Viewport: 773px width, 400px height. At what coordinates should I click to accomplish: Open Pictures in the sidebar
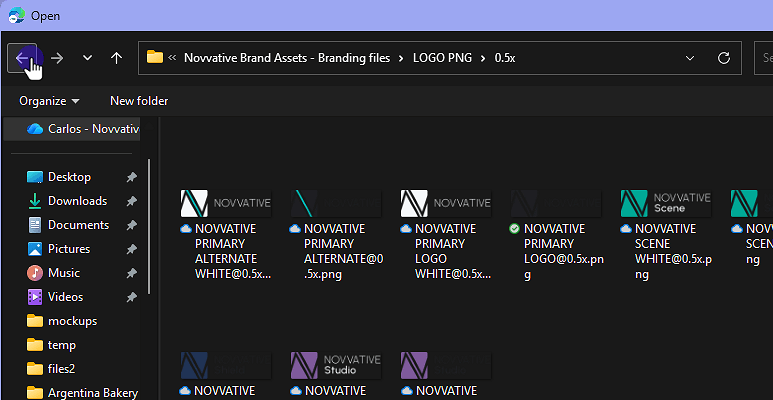(x=69, y=249)
